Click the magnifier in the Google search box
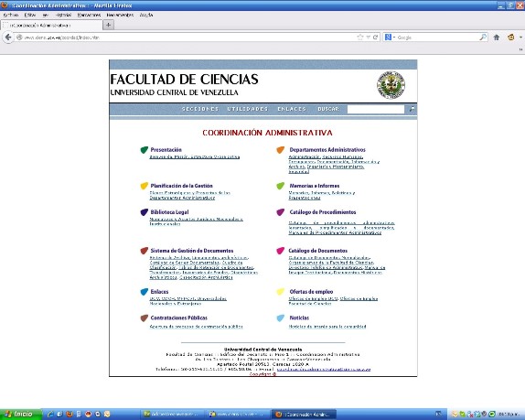Screen dimensions: 525x420 tap(483, 38)
